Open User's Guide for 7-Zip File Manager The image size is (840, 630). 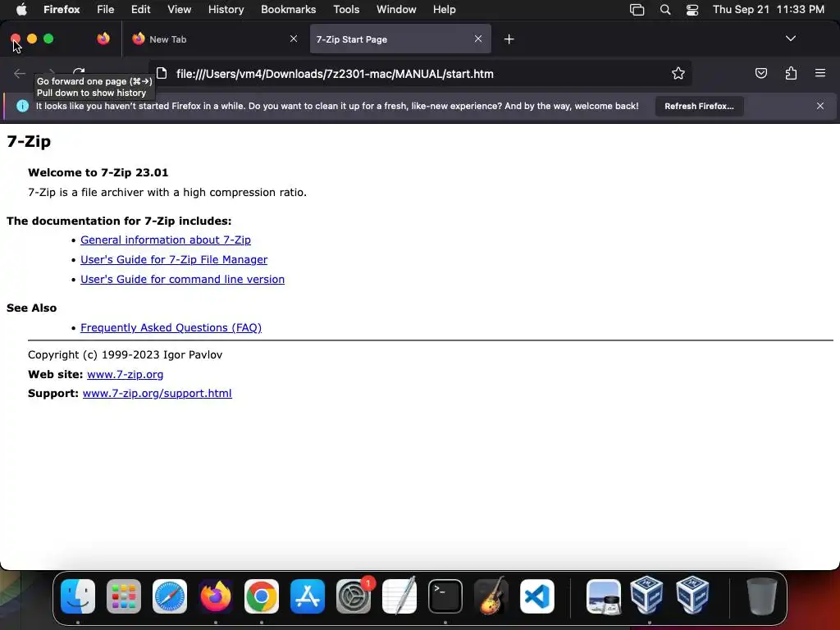(174, 260)
